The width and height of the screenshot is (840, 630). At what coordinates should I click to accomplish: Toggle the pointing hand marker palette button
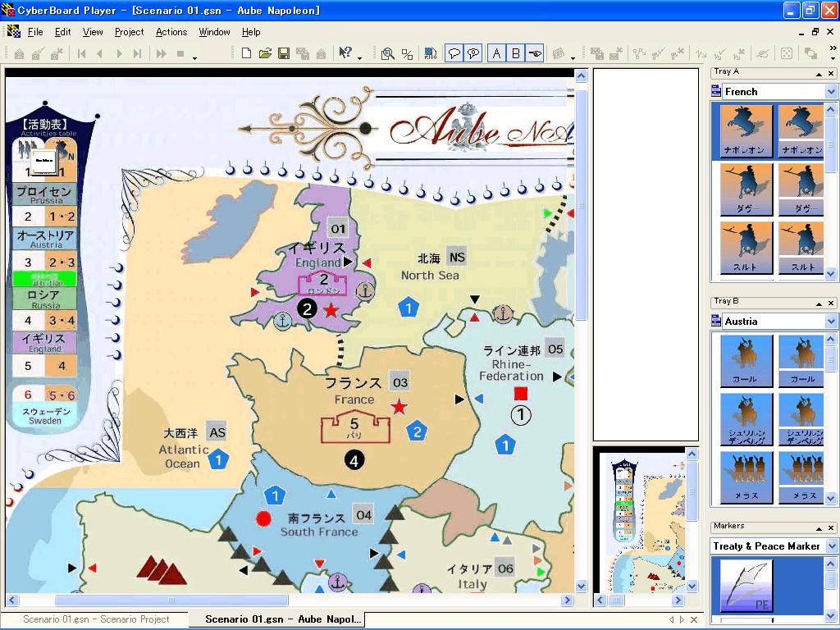535,53
